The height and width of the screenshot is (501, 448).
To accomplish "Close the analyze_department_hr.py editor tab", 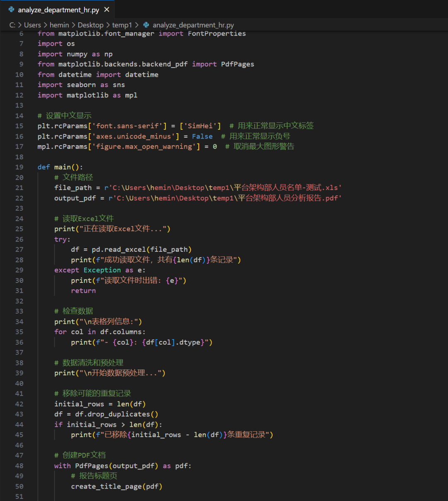I will point(107,10).
